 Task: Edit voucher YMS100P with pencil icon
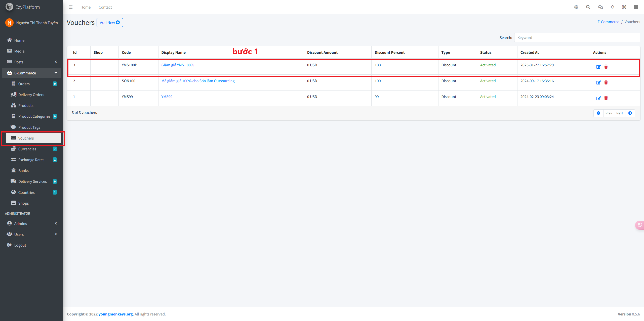[598, 67]
